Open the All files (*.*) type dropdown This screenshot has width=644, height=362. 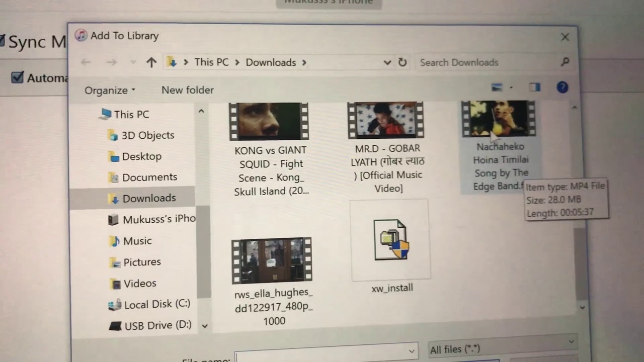502,347
